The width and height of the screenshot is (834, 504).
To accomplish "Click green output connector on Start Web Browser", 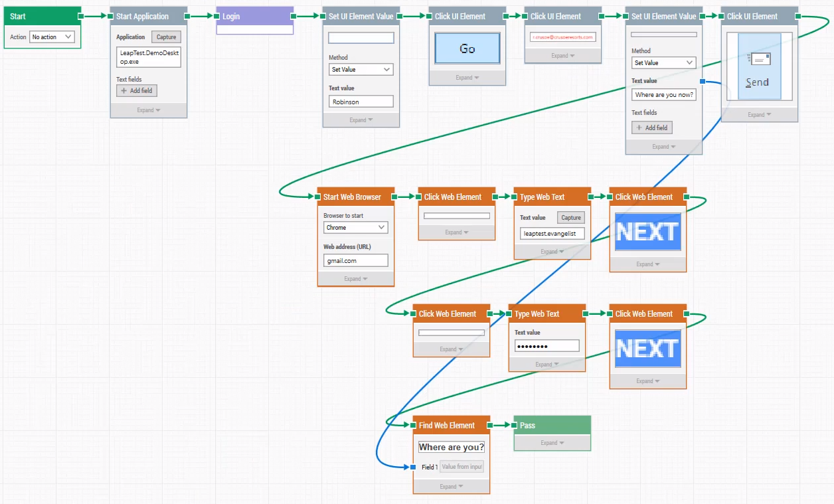I will (x=394, y=197).
